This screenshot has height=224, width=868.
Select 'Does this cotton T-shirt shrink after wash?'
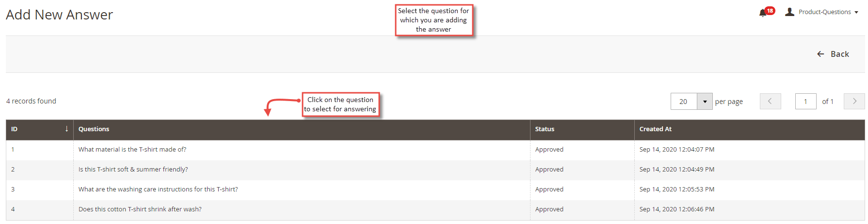140,209
